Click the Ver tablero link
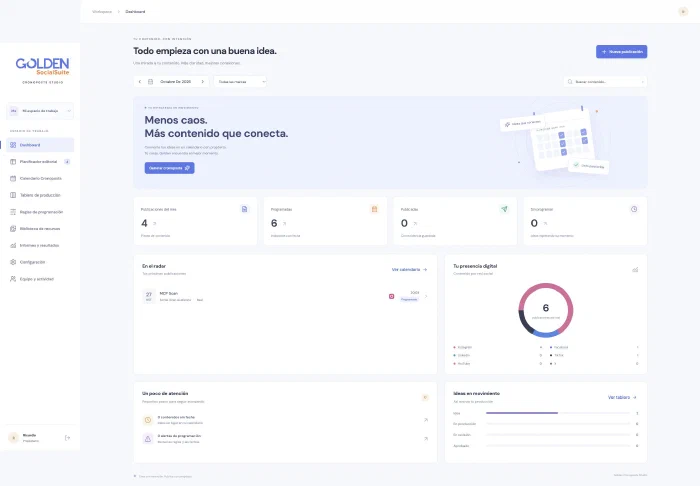 622,397
